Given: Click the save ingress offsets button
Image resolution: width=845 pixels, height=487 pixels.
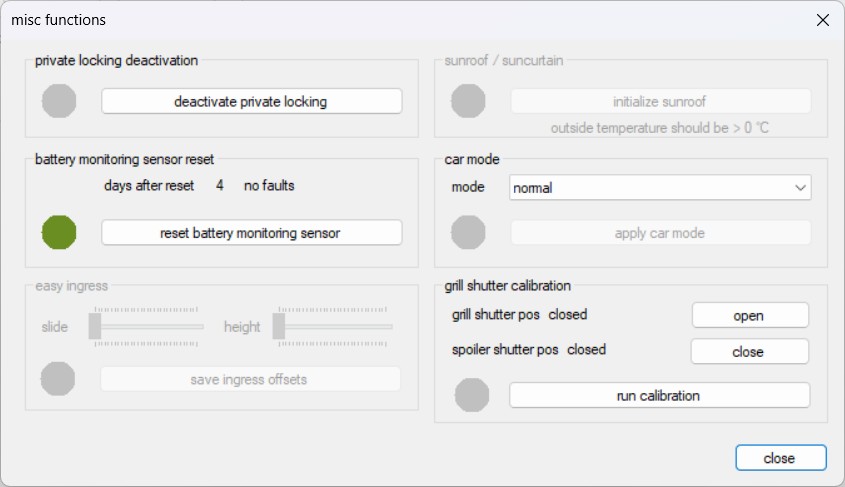Looking at the screenshot, I should pos(250,379).
